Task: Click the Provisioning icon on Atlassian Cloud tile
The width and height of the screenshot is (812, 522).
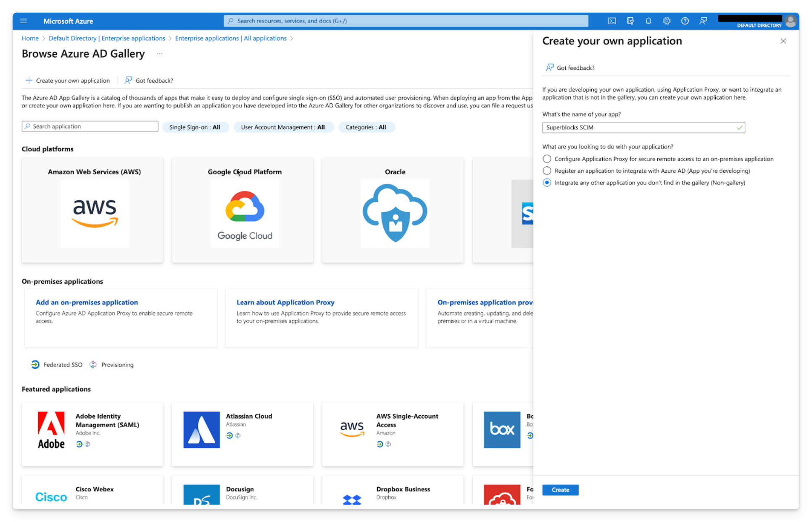Action: 238,436
